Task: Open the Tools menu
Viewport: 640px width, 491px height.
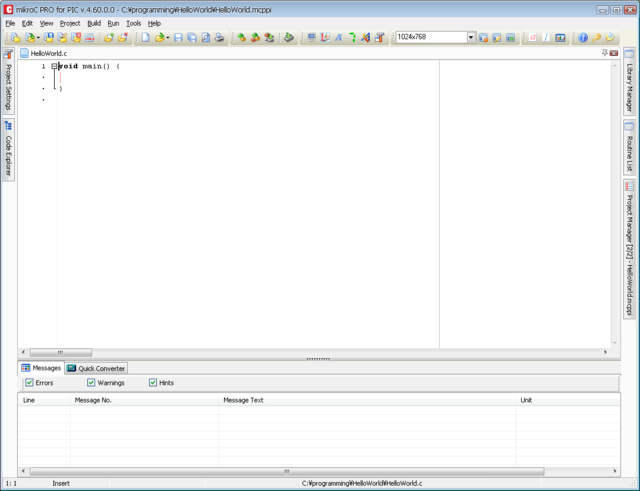Action: [x=133, y=23]
